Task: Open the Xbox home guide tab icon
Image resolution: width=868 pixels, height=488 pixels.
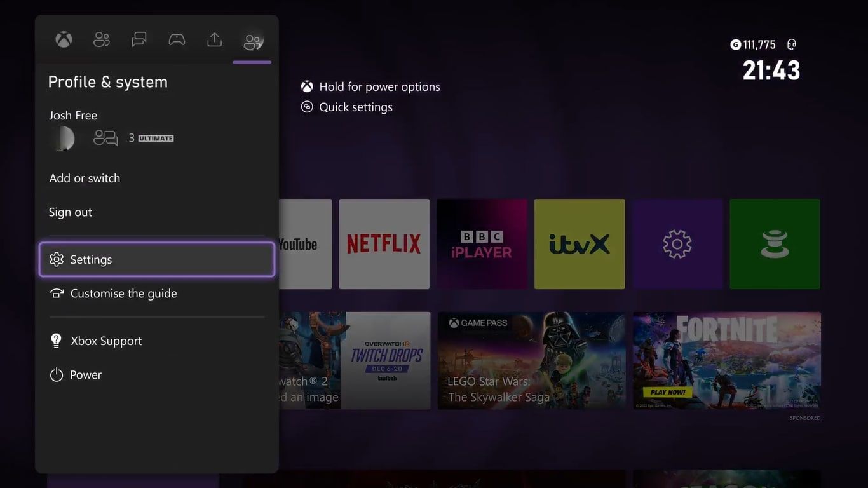Action: (x=64, y=40)
